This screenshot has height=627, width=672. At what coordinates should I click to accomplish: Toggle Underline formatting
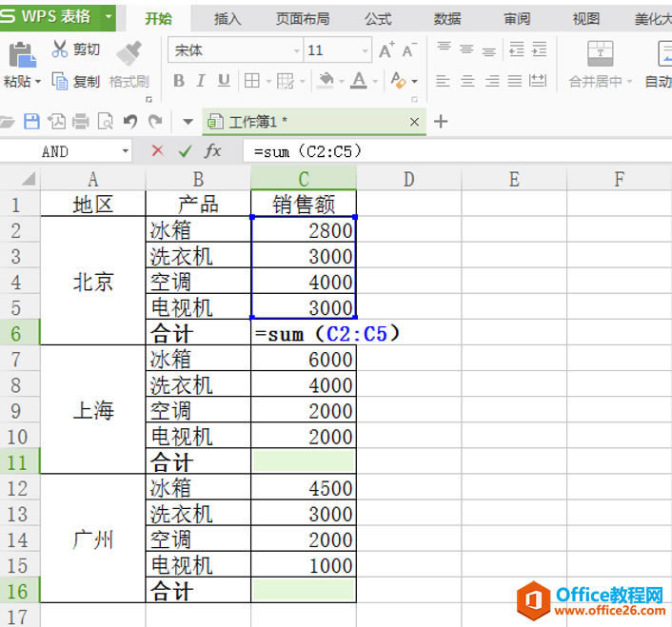point(224,81)
